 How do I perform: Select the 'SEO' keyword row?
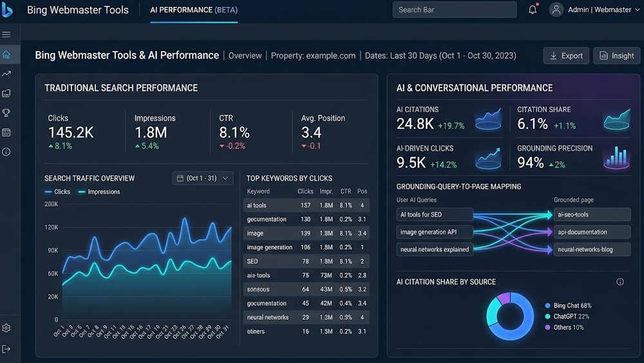coord(307,261)
